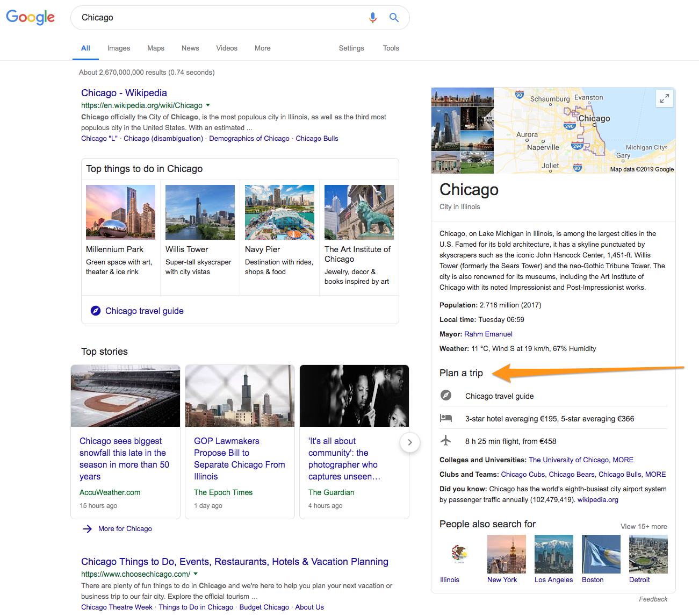
Task: Open Budget Chicago sitelink
Action: 264,607
